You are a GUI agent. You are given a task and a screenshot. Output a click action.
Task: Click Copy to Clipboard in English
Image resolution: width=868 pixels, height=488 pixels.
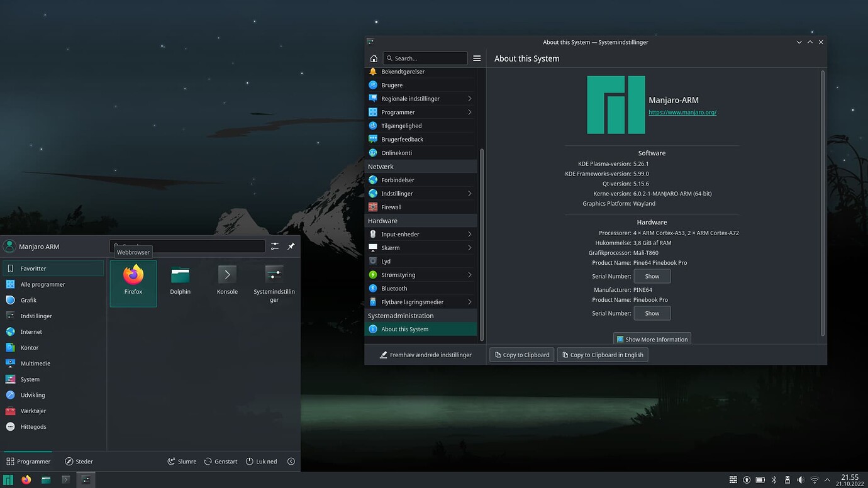click(x=602, y=354)
